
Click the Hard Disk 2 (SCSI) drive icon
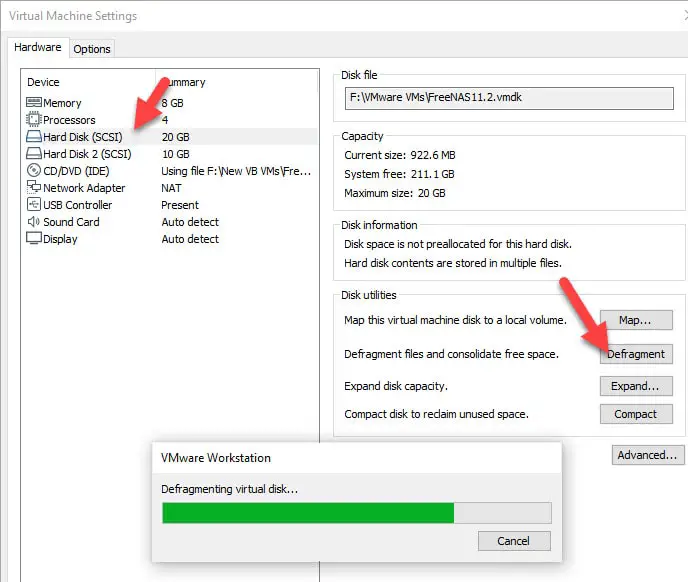point(34,154)
